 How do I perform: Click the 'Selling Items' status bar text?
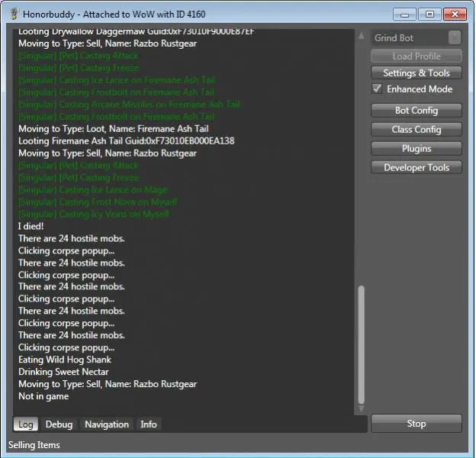tap(34, 445)
